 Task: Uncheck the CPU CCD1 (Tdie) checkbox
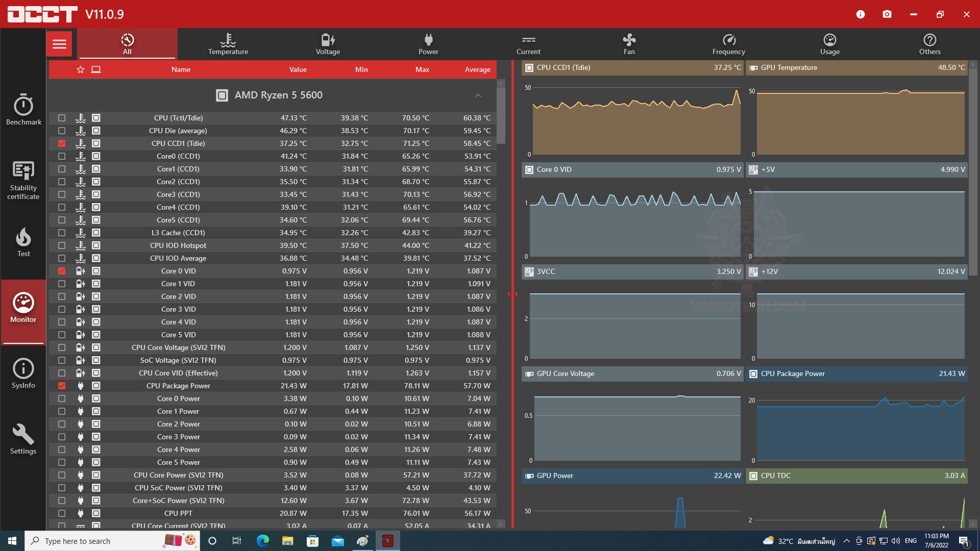(62, 143)
